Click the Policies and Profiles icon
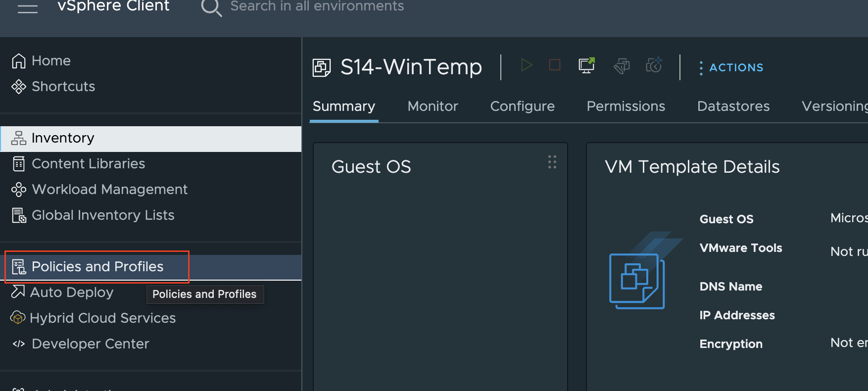Viewport: 868px width, 391px height. tap(19, 267)
